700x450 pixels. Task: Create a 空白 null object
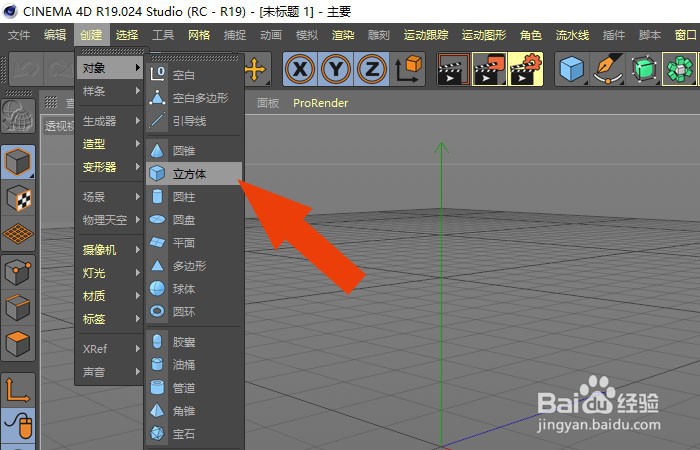[x=194, y=75]
